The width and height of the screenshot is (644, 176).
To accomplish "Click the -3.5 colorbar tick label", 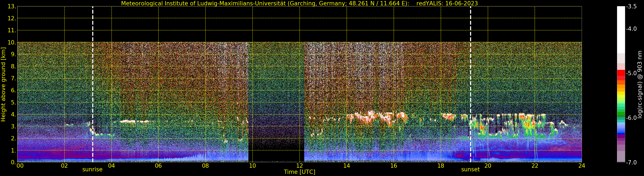I will pos(631,6).
